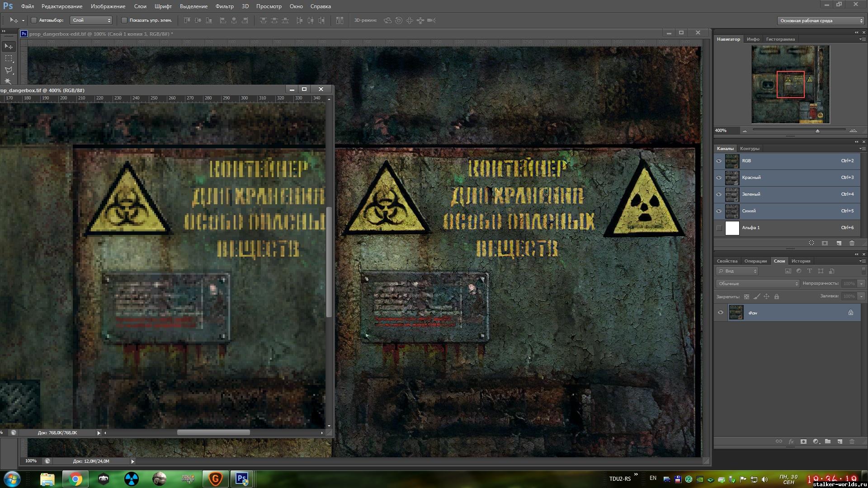Load channel as selection in Channels panel
Screen dimensions: 868x488
tap(811, 243)
